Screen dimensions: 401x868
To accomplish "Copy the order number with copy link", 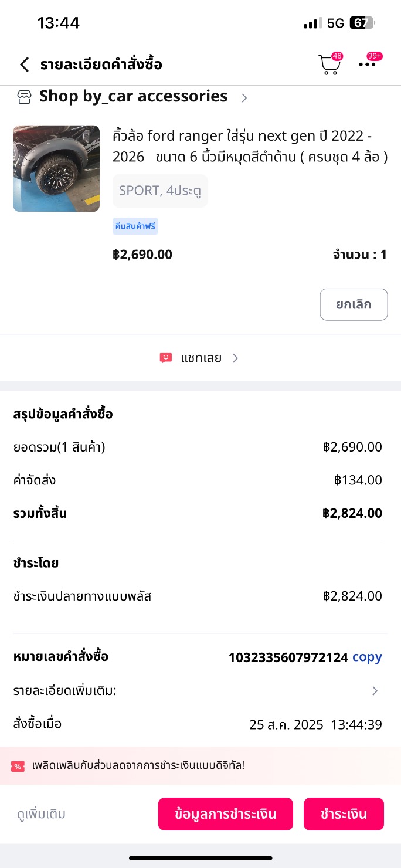I will 367,657.
